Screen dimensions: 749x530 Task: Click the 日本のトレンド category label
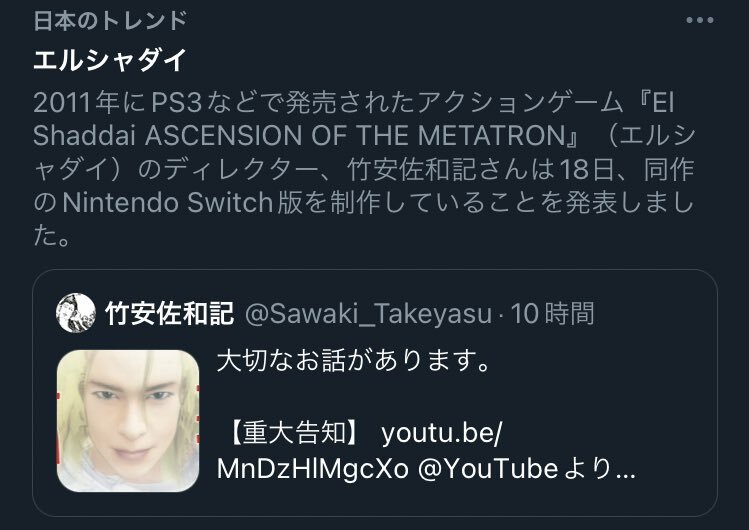110,21
